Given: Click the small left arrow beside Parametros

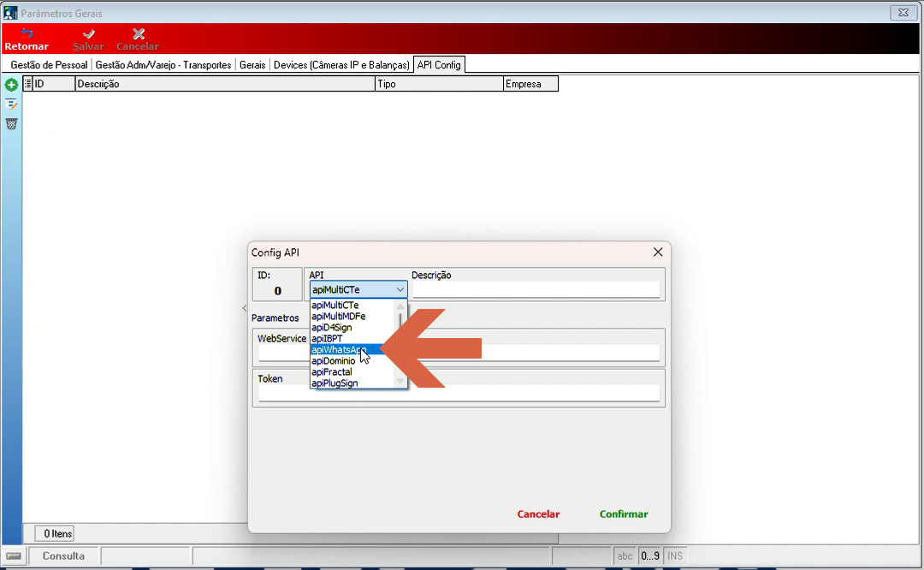Looking at the screenshot, I should pyautogui.click(x=245, y=308).
